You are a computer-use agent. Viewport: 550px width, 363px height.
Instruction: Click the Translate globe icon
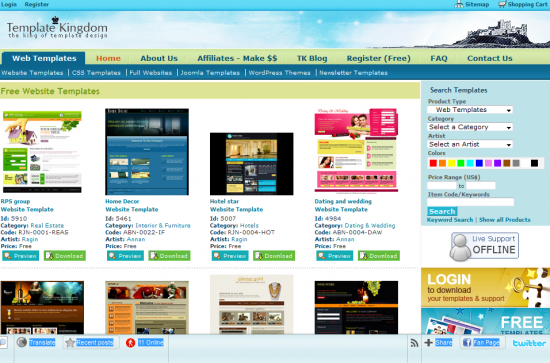click(22, 342)
